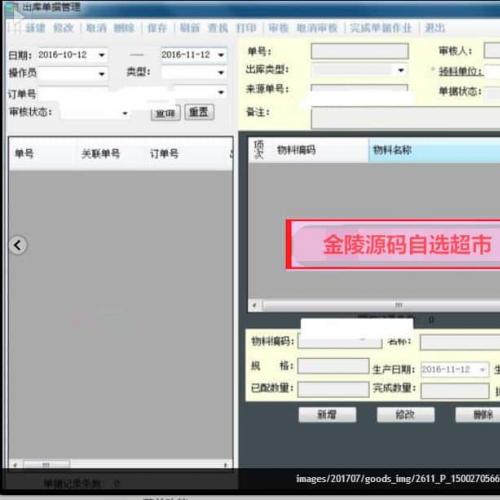The height and width of the screenshot is (500, 500).
Task: Click 取消审核 in the toolbar
Action: [317, 28]
